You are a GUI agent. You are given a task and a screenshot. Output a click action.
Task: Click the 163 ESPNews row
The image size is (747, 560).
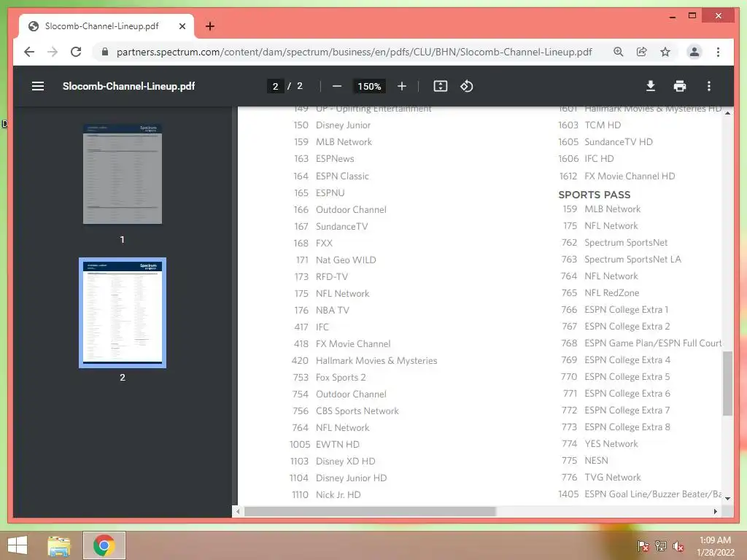pos(324,158)
